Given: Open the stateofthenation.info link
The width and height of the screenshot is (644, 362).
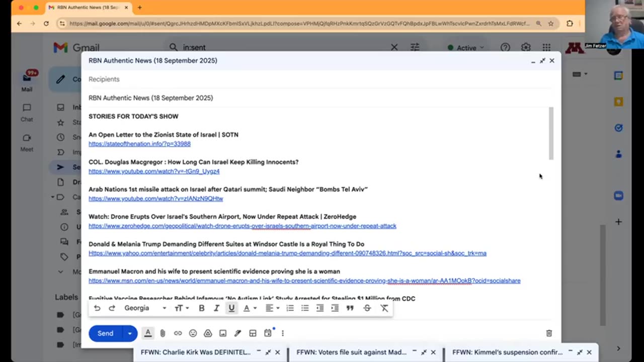Looking at the screenshot, I should pyautogui.click(x=139, y=144).
